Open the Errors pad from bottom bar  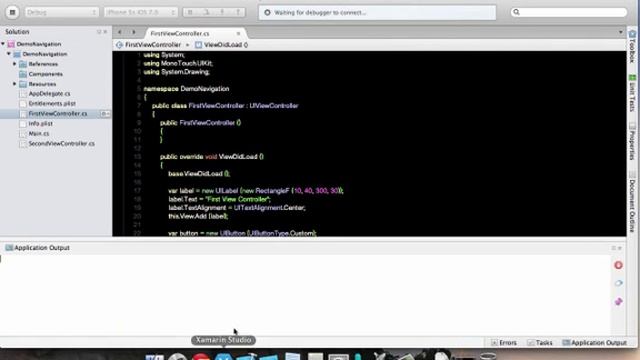click(x=504, y=342)
